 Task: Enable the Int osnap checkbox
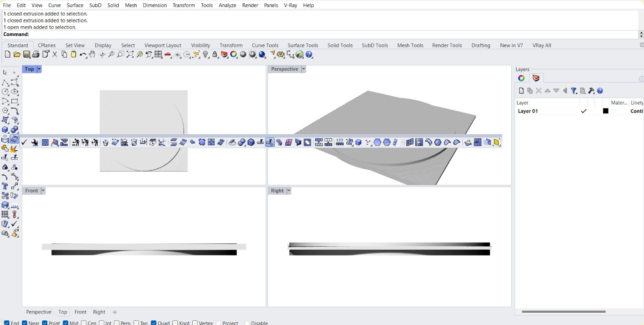pyautogui.click(x=101, y=323)
